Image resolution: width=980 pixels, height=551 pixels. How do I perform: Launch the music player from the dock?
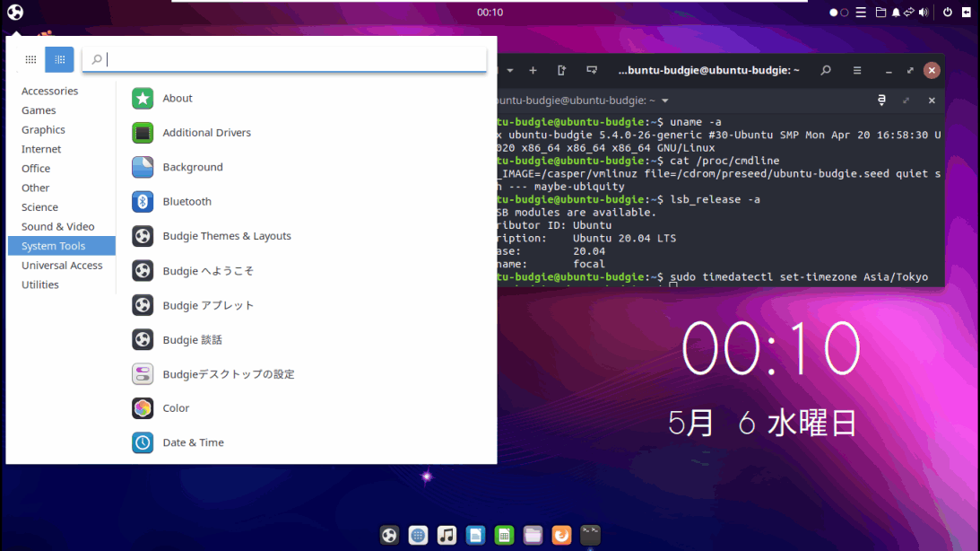click(447, 536)
